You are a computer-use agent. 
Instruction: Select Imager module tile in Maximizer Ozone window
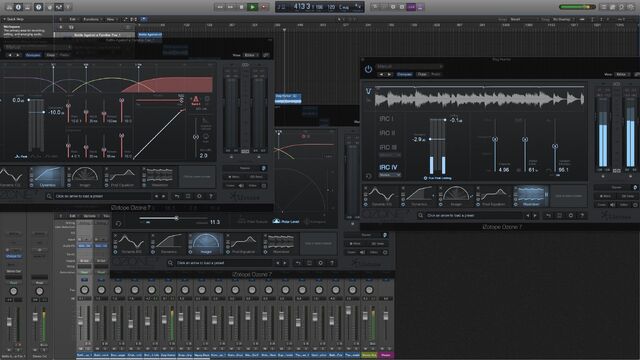point(456,196)
